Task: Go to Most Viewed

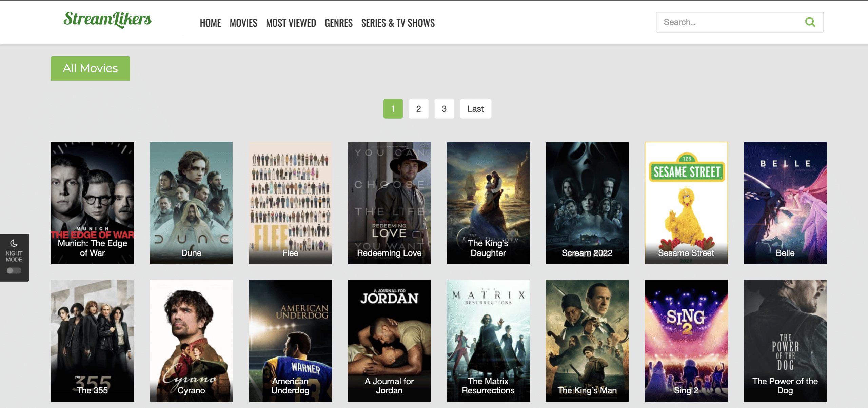Action: pos(291,23)
